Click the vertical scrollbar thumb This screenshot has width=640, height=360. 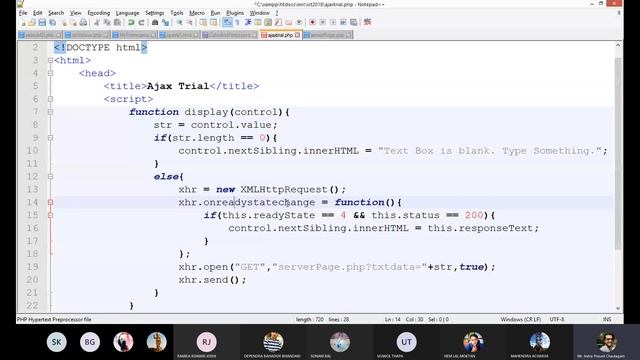[x=618, y=153]
